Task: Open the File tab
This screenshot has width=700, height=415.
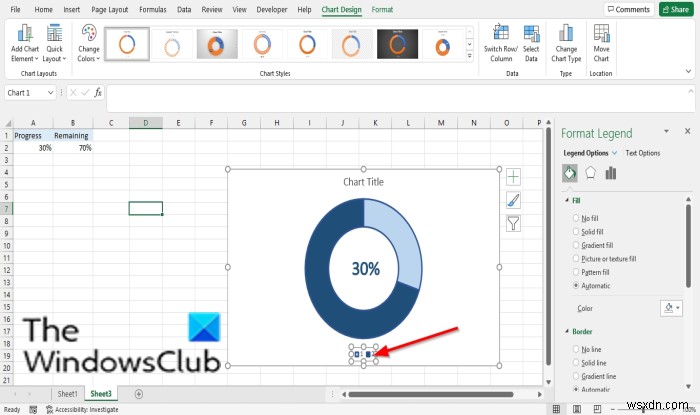Action: [15, 9]
